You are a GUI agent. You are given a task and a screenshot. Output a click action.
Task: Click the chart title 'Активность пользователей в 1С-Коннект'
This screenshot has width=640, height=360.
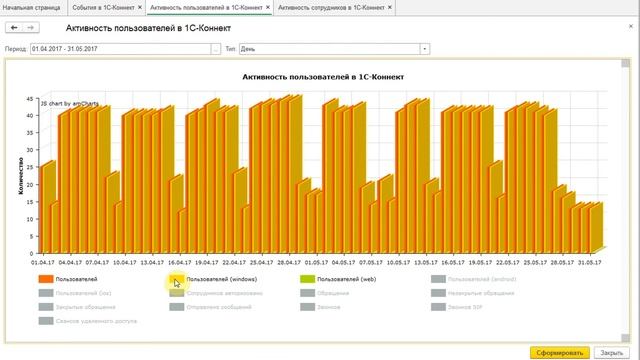tap(323, 77)
